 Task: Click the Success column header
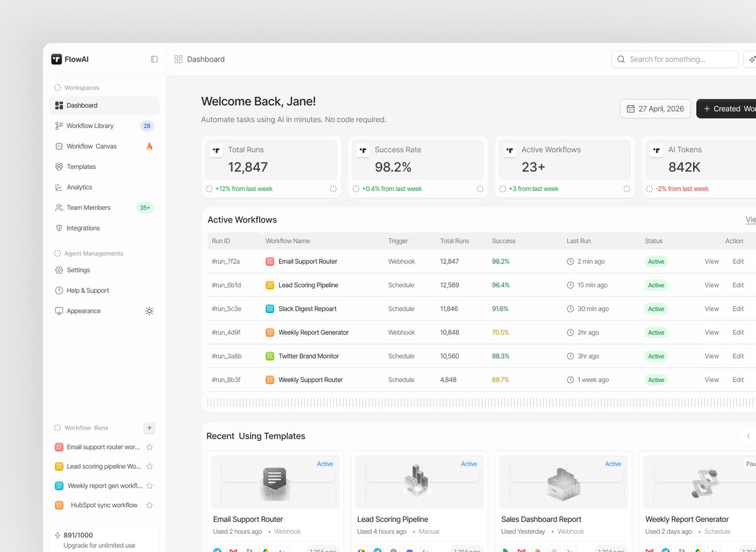(x=504, y=241)
